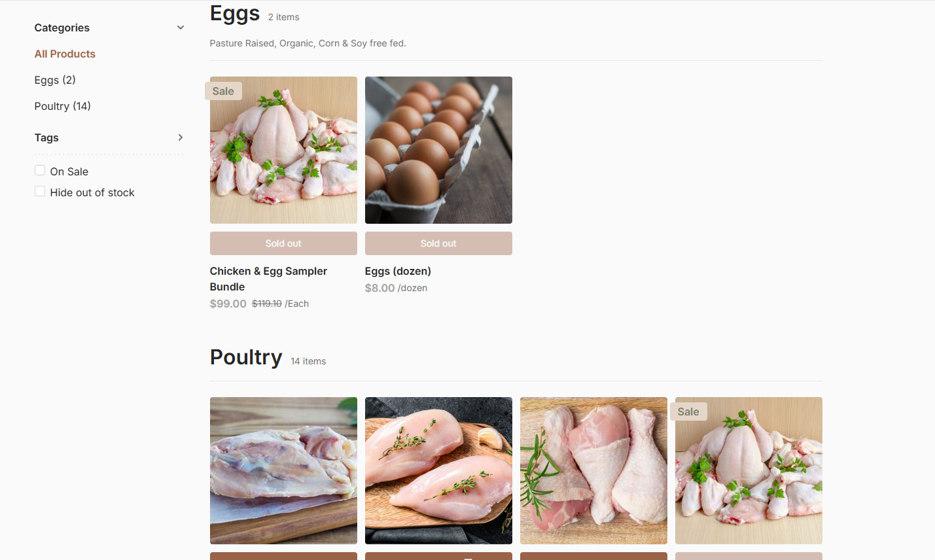Image resolution: width=935 pixels, height=560 pixels.
Task: Check the Hide out of stock box
Action: click(40, 192)
